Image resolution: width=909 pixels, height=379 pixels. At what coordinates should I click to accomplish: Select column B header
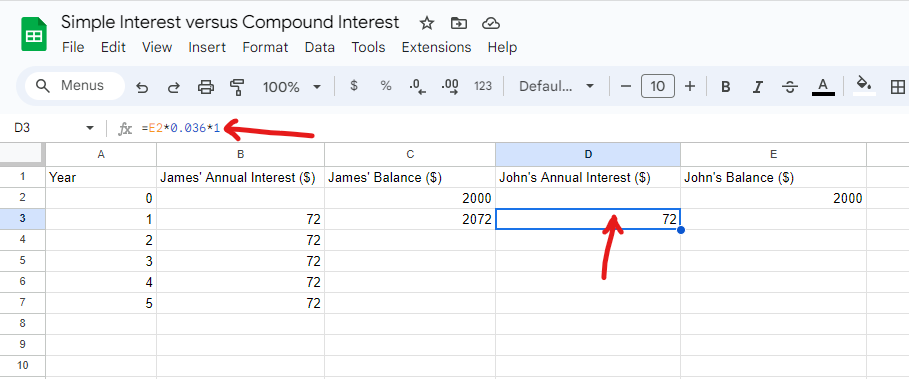point(240,154)
